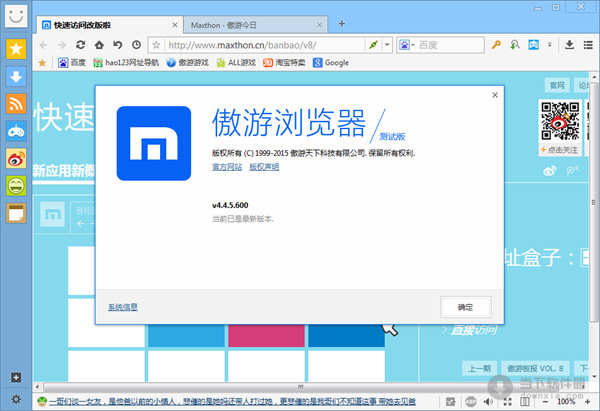Click the URL address field
The width and height of the screenshot is (600, 411).
coord(264,45)
